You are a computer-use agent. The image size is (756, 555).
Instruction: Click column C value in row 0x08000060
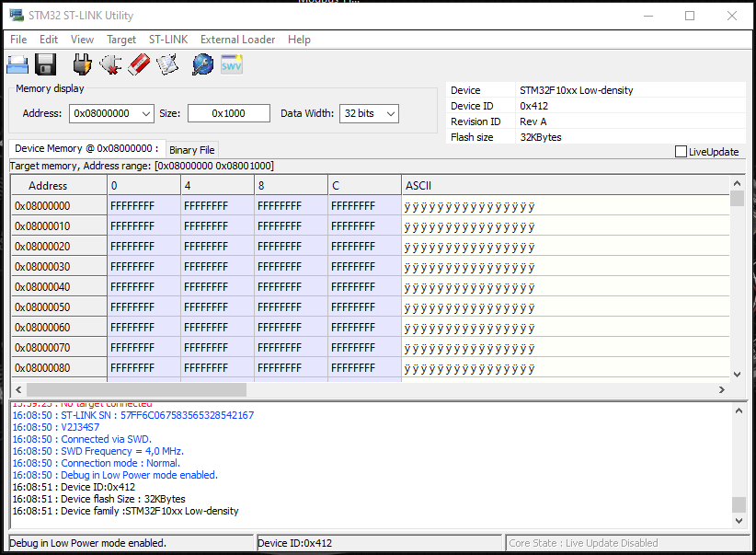click(364, 328)
